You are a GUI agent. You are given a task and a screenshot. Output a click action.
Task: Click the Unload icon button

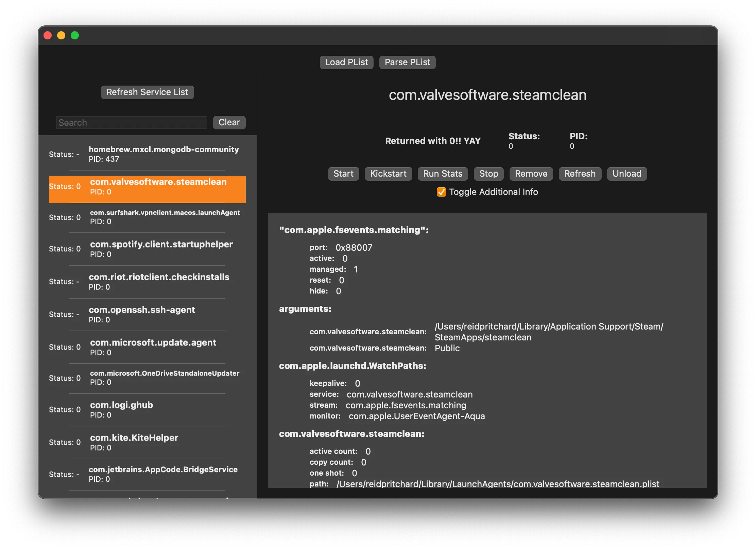(x=626, y=173)
